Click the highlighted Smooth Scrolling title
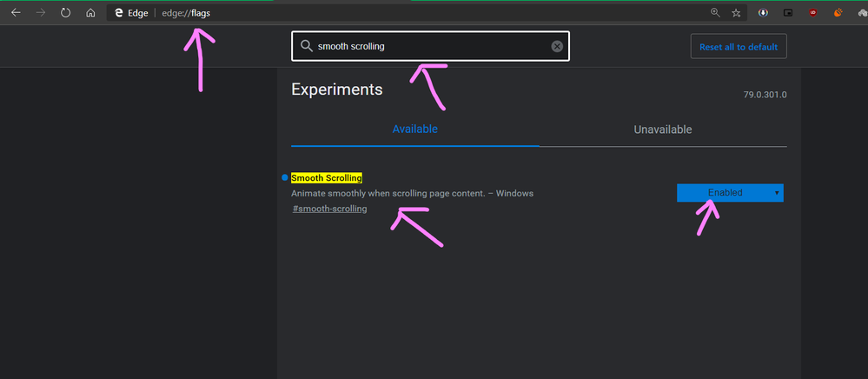Viewport: 868px width, 379px height. pos(327,178)
